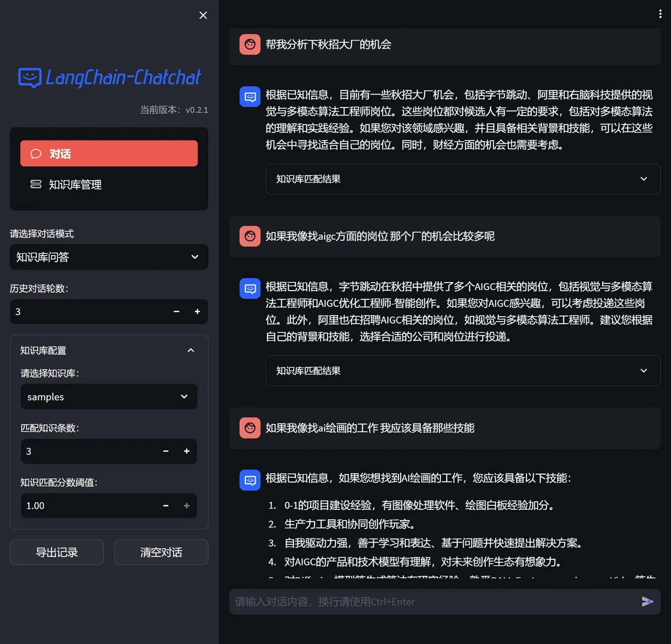Open the three-dot menu at top right
Image resolution: width=671 pixels, height=644 pixels.
pos(660,14)
